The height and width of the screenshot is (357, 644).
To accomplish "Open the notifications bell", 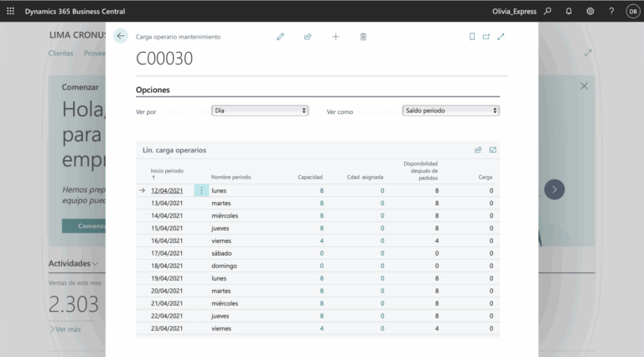I will pyautogui.click(x=569, y=11).
